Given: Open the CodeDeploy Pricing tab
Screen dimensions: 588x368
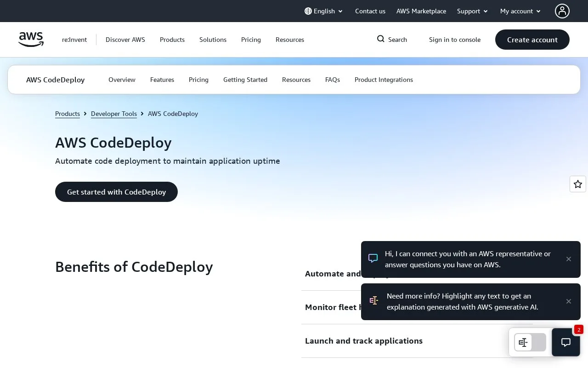Looking at the screenshot, I should (198, 80).
